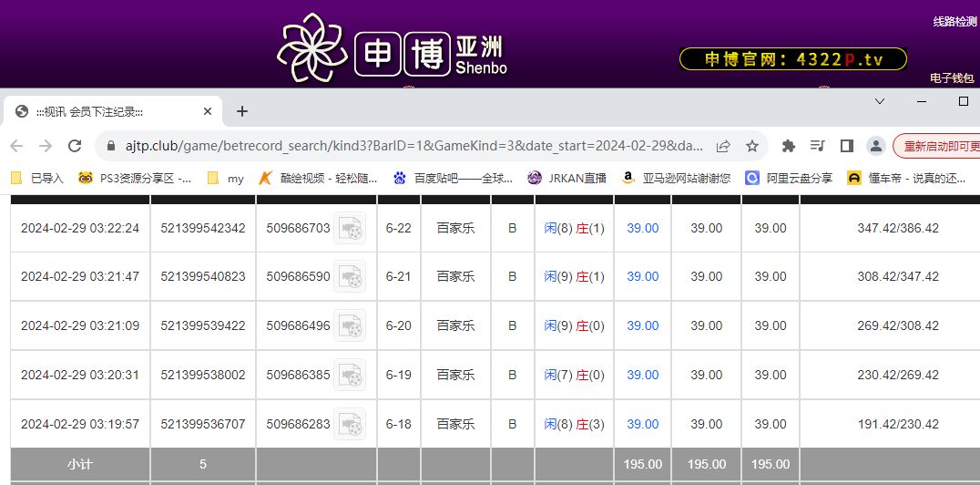Click the 39.00 bet amount link at 03:22:24
This screenshot has height=485, width=980.
(642, 228)
